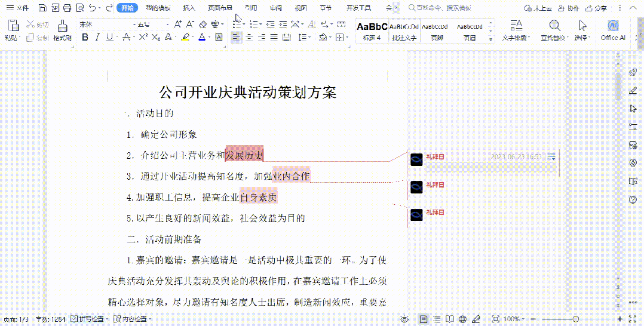Apply superscript with X² icon
The height and width of the screenshot is (326, 644).
(x=143, y=38)
